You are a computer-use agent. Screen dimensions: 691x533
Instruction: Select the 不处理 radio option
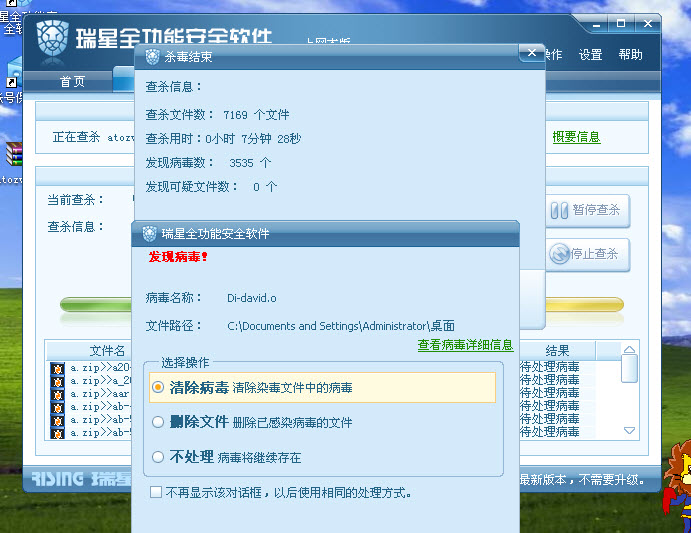158,457
